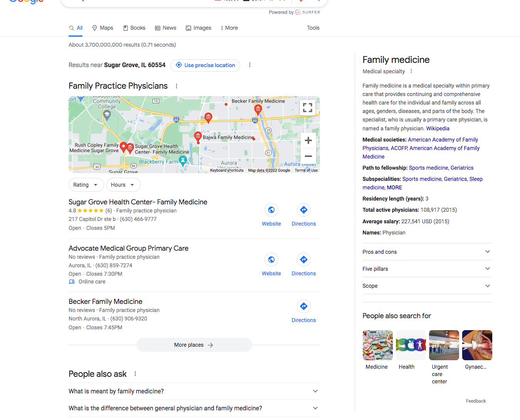Zoom out on the map
Image resolution: width=520 pixels, height=420 pixels.
[x=308, y=156]
